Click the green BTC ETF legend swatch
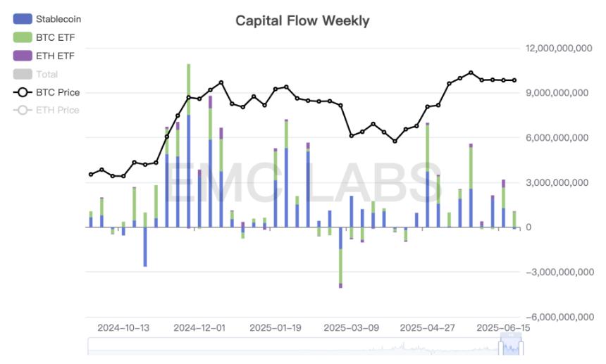 (x=23, y=37)
